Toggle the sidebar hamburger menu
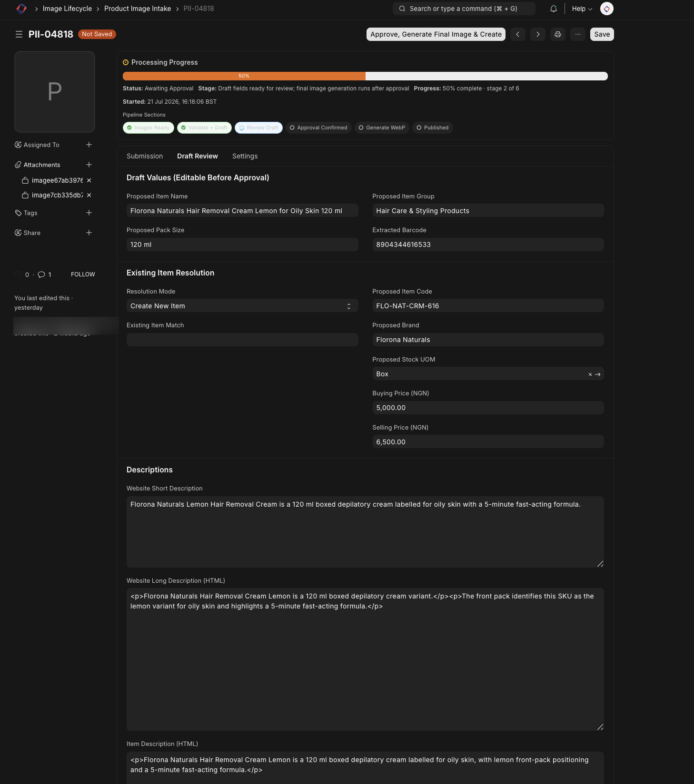 tap(19, 34)
